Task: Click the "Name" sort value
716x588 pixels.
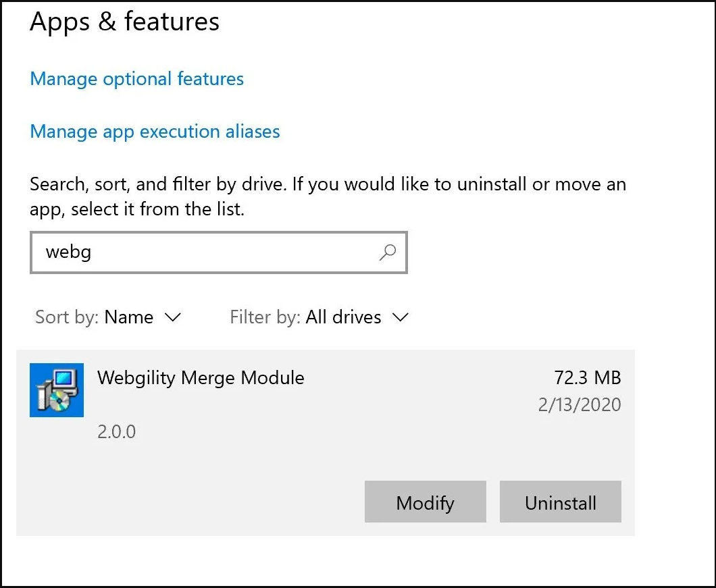Action: pyautogui.click(x=129, y=317)
